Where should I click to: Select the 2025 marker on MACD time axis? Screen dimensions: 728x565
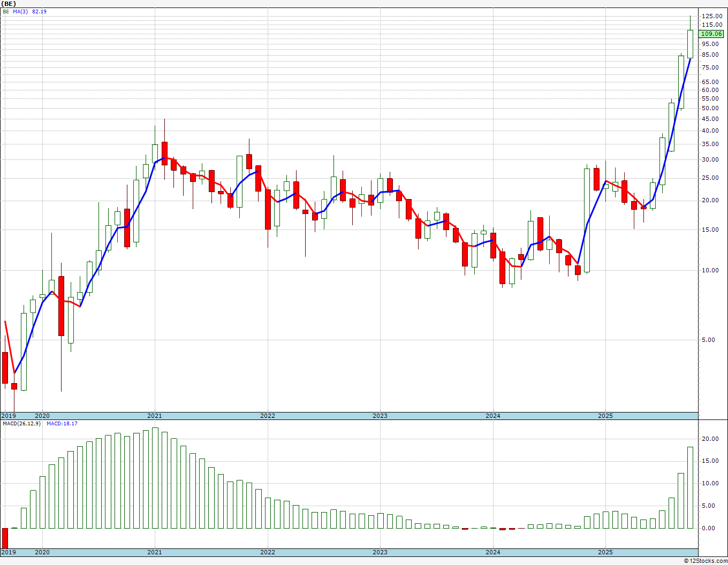605,552
